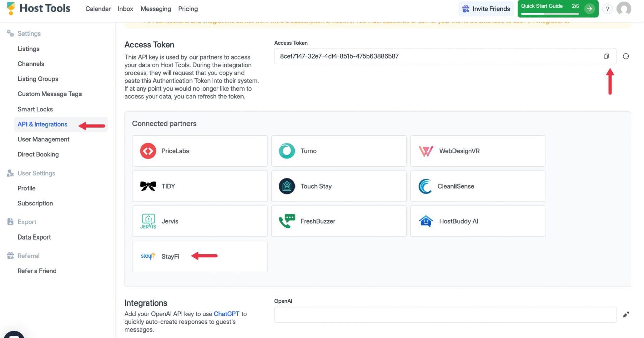
Task: Open the user profile avatar
Action: [624, 9]
